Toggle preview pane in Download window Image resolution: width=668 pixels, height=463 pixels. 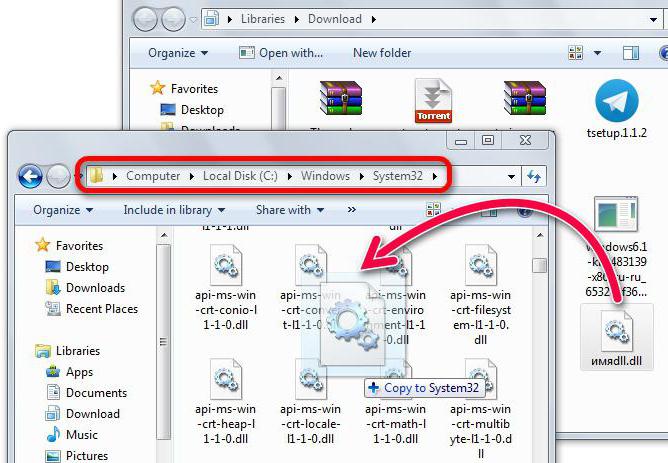(x=631, y=53)
